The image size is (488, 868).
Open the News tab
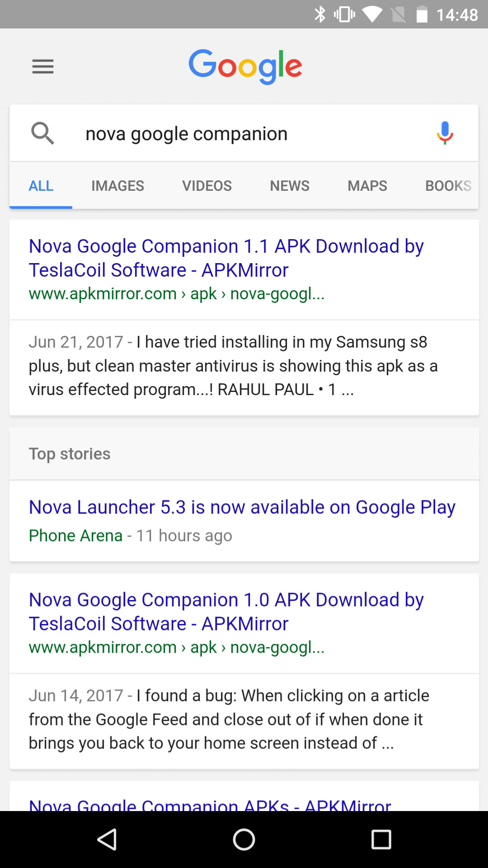290,186
